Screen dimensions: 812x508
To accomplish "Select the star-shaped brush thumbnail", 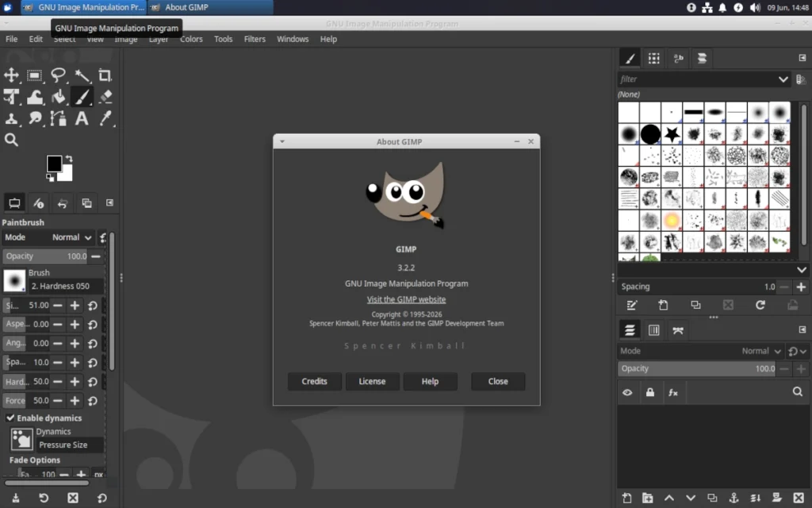I will (672, 134).
